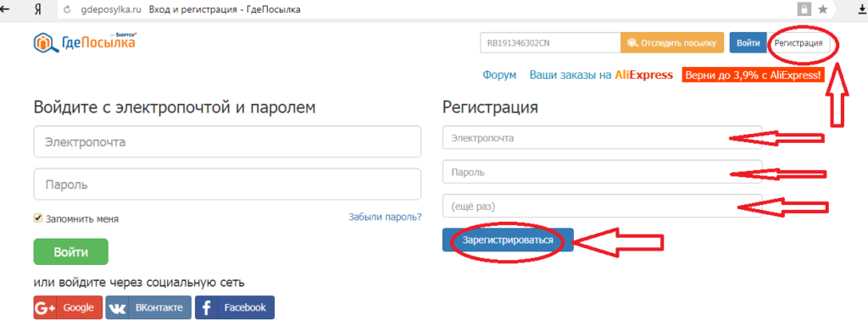Bookmark page with the star icon
868x320 pixels.
[823, 9]
